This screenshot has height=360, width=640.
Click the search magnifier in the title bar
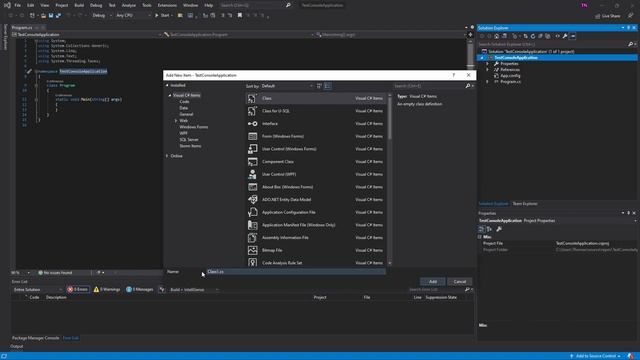coord(288,5)
